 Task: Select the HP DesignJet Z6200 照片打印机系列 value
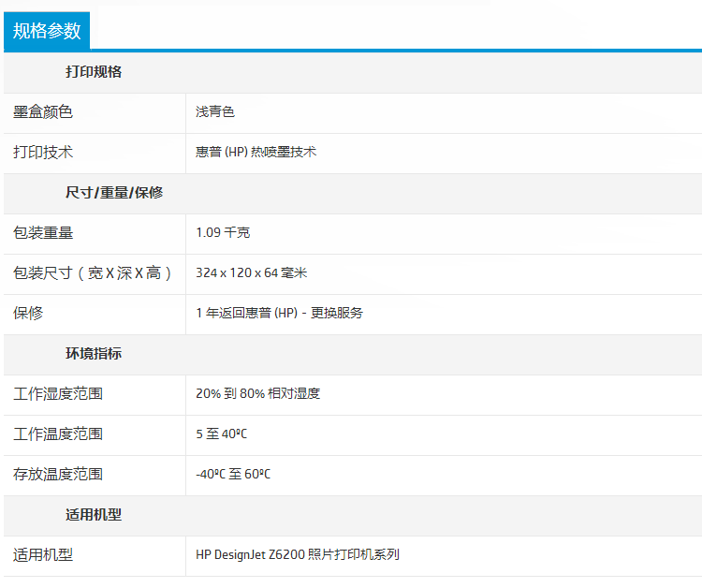(x=298, y=554)
